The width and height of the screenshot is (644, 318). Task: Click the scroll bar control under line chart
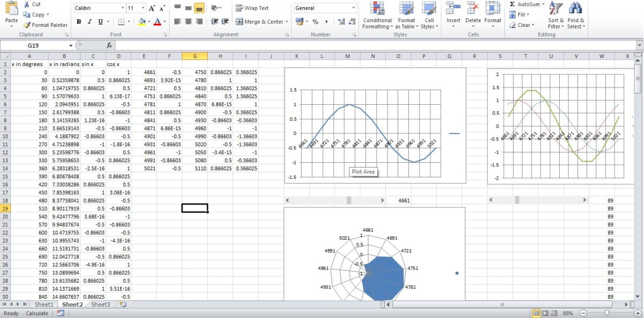(x=335, y=200)
